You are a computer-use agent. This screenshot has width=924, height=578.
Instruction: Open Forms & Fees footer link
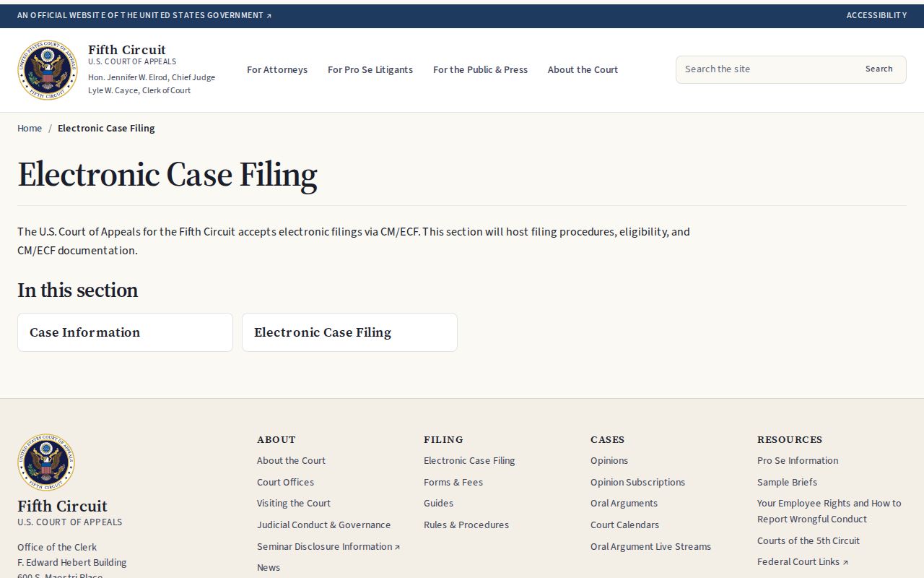pos(453,482)
